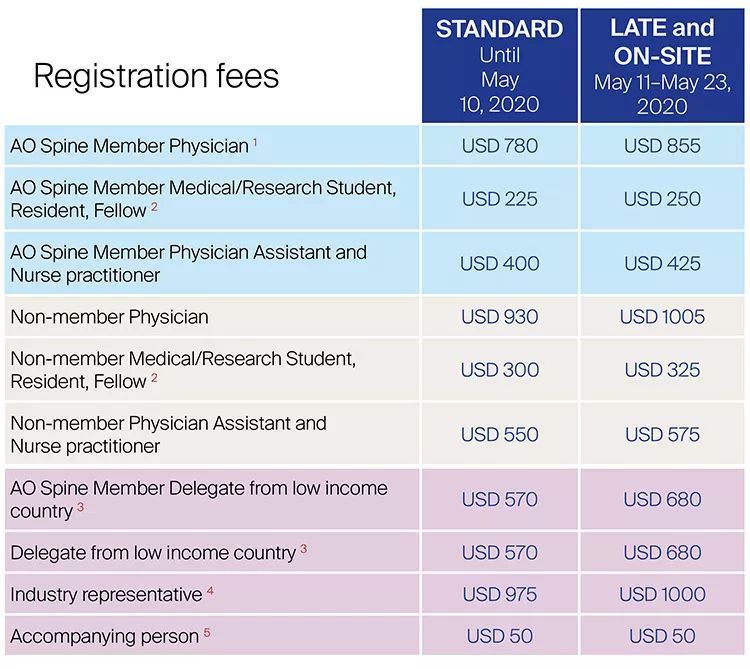Select the AO Spine Member Physician row label
This screenshot has height=669, width=750.
(x=129, y=146)
